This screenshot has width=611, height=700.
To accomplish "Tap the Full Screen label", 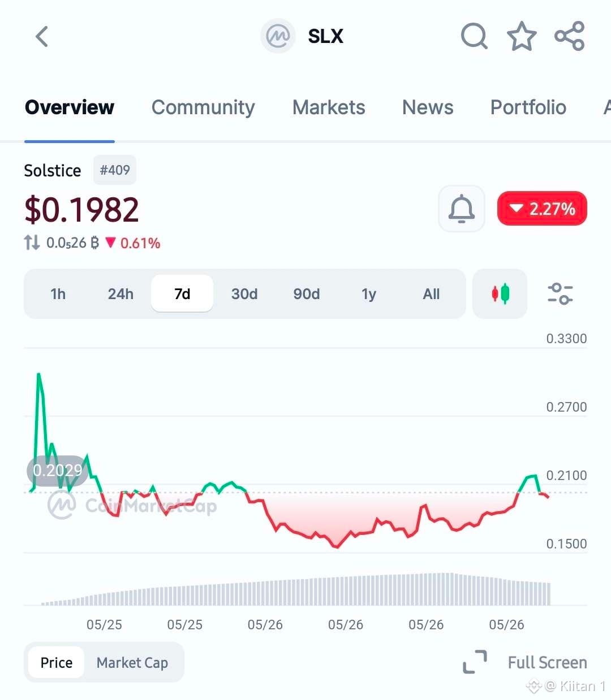I will [x=547, y=662].
